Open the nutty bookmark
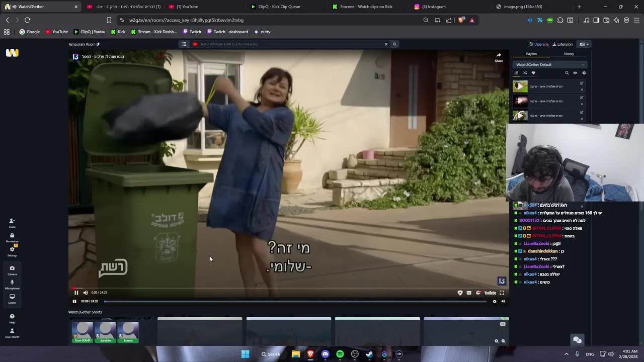The height and width of the screenshot is (362, 644). [x=262, y=32]
